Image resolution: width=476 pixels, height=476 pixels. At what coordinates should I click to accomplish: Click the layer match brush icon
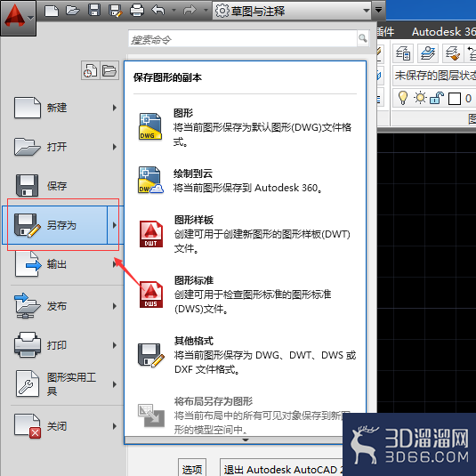click(x=453, y=53)
